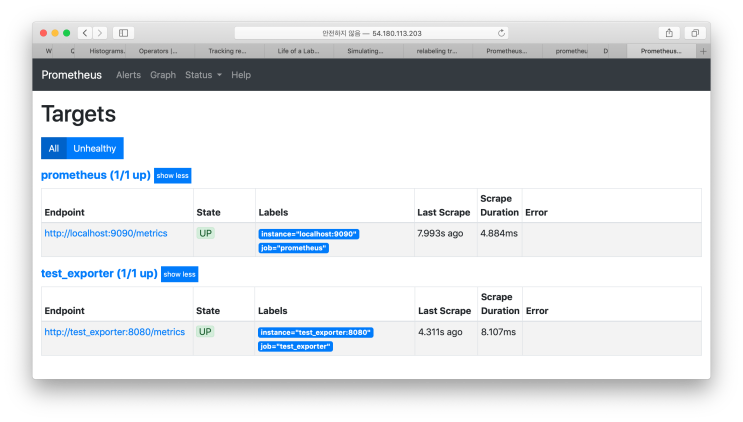Click the 4.884ms scrape duration value
The height and width of the screenshot is (422, 743).
(499, 233)
